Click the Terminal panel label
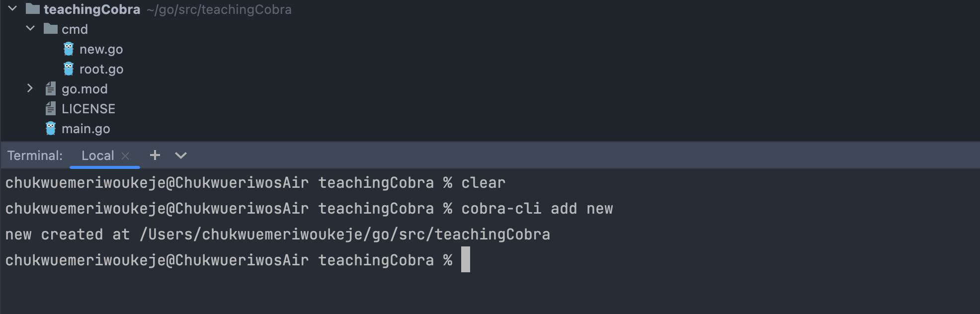The width and height of the screenshot is (980, 314). click(35, 156)
